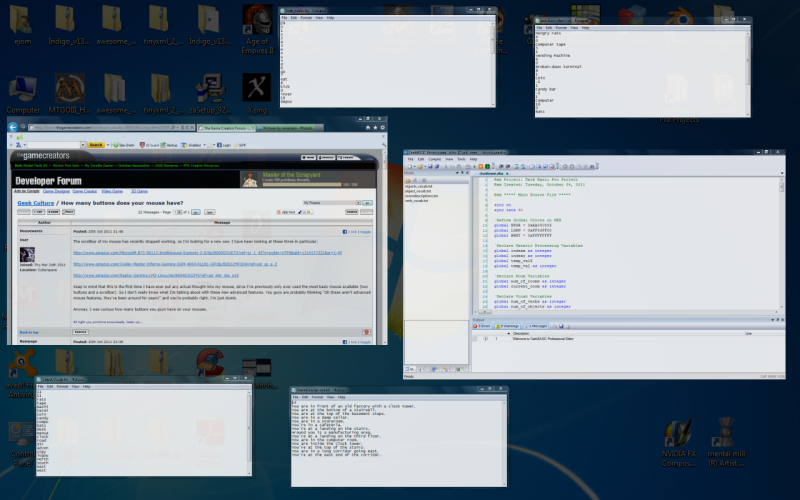This screenshot has height=500, width=800.
Task: Open the Compile menu in DarkBASIC editor
Action: coord(435,159)
